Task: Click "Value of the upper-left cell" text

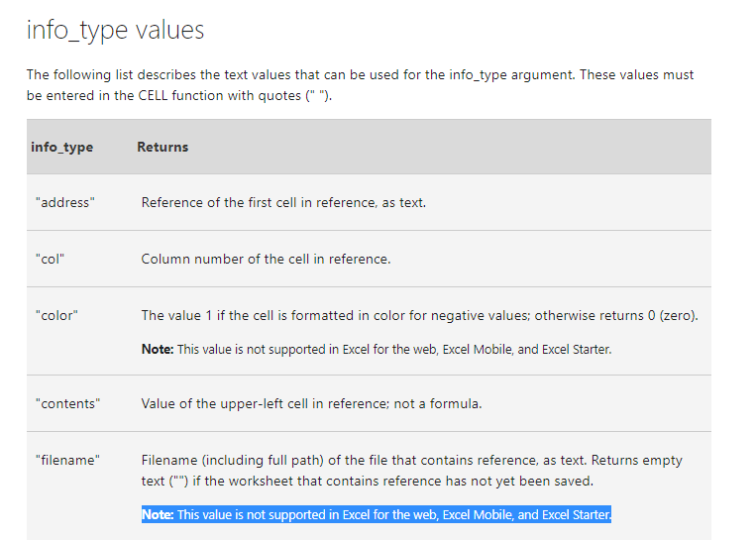Action: pos(311,403)
